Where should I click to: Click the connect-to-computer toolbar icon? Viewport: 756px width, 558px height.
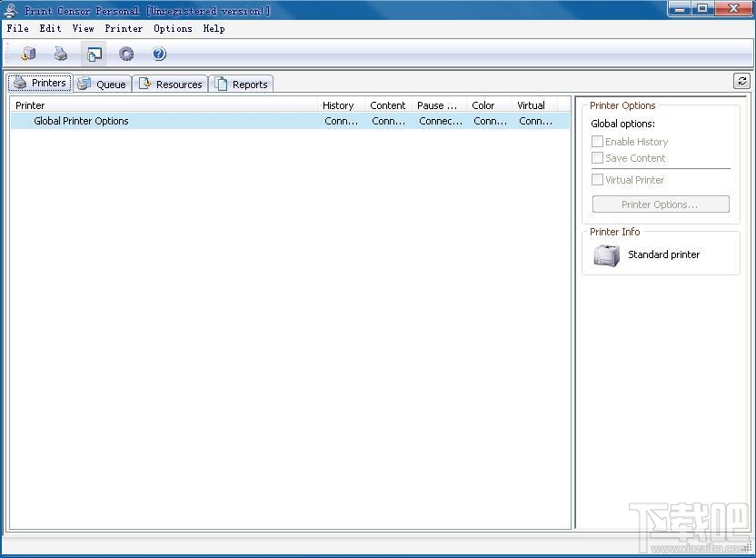click(28, 54)
